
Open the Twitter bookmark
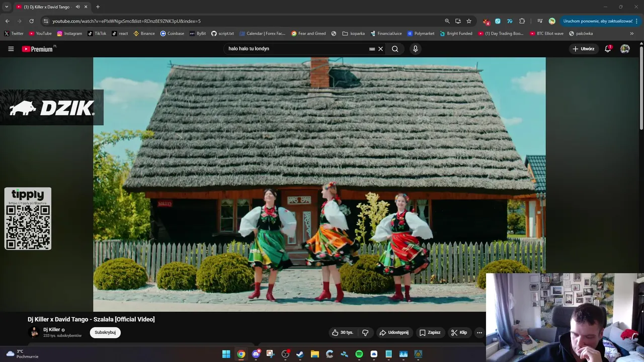[x=14, y=34]
